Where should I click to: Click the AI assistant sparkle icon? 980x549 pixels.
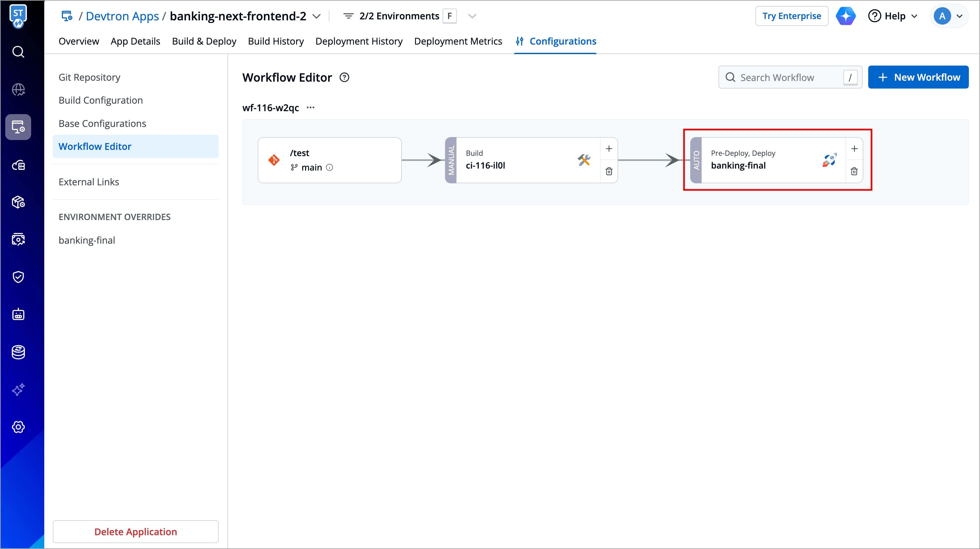click(845, 16)
